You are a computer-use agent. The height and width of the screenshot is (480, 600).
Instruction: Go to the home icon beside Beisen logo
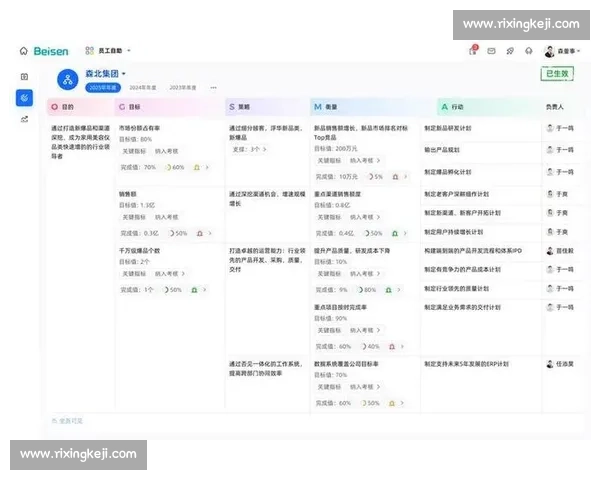click(24, 51)
